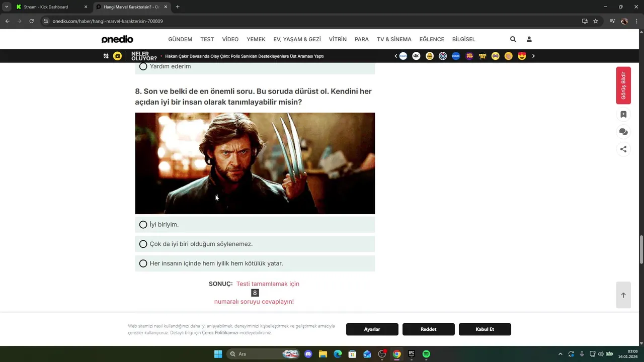Click the install app icon in address bar
Image resolution: width=644 pixels, height=362 pixels.
click(585, 21)
